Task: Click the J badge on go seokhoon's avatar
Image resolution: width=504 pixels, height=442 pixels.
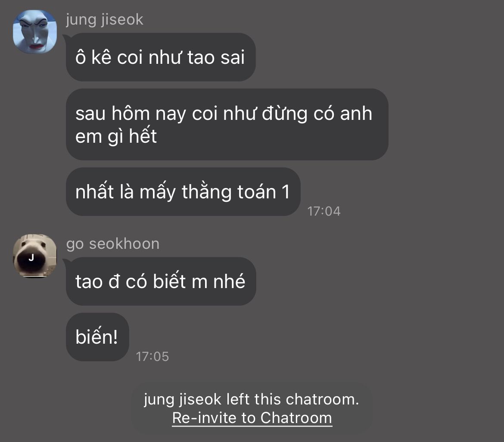Action: coord(31,258)
